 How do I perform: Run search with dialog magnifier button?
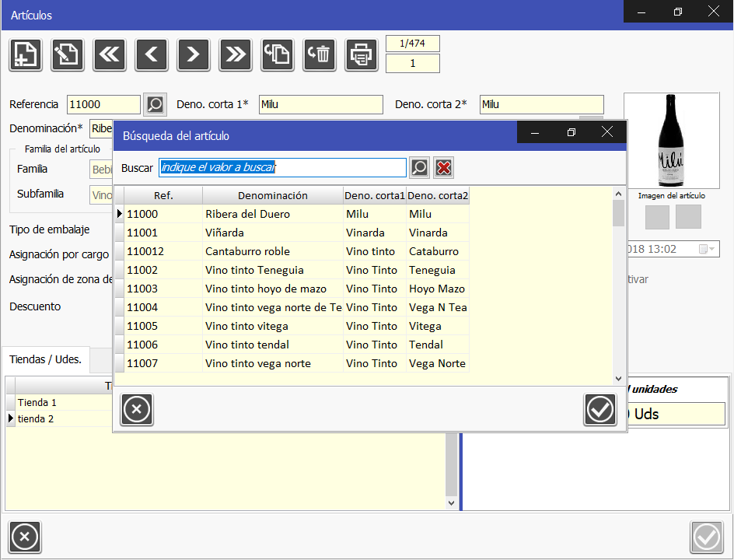click(x=420, y=168)
